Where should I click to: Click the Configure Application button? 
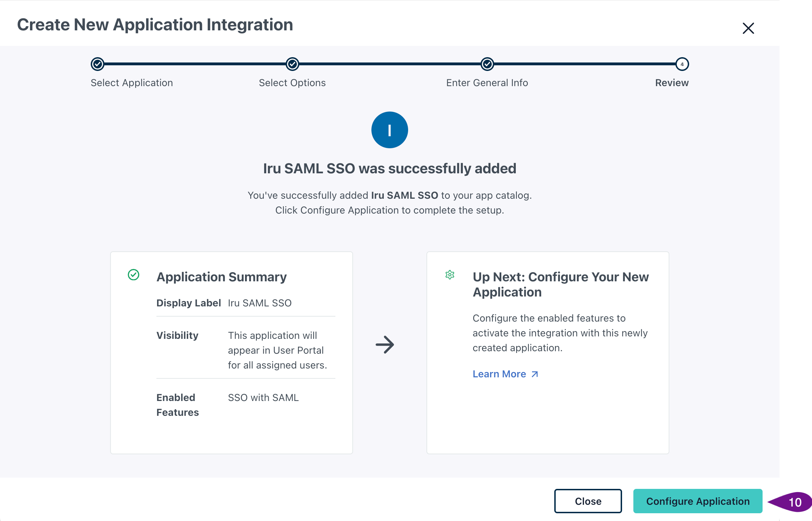click(698, 501)
